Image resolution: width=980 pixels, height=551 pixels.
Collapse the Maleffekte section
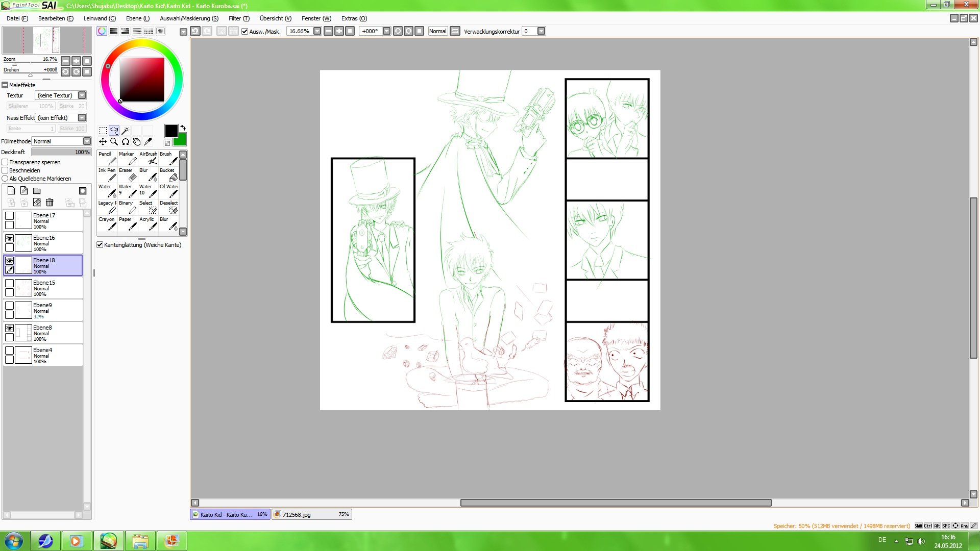[x=5, y=85]
